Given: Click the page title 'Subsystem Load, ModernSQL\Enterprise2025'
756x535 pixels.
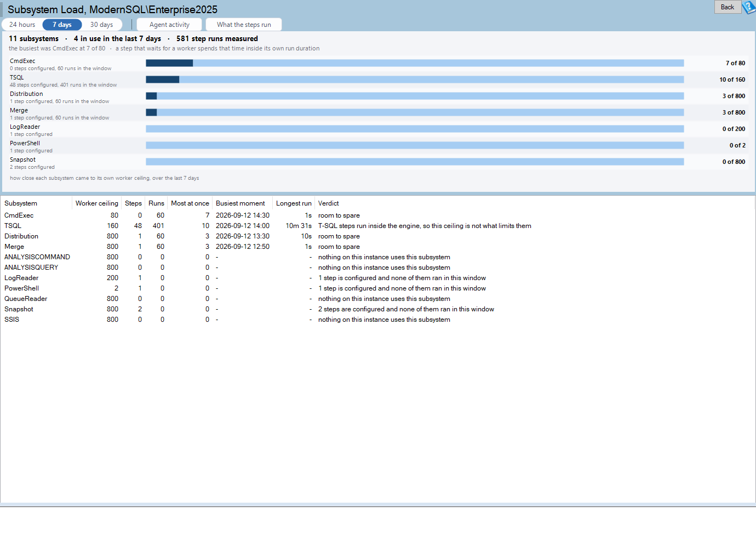Looking at the screenshot, I should 112,9.
